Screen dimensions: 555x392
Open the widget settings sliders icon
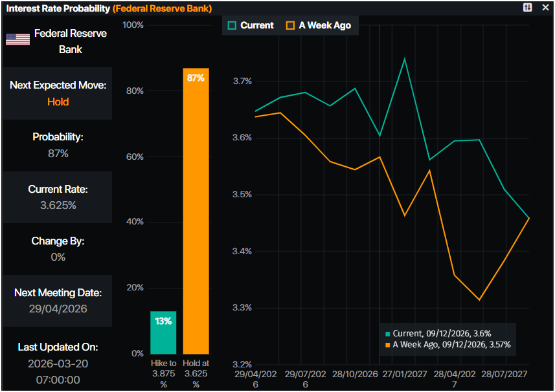coord(528,7)
